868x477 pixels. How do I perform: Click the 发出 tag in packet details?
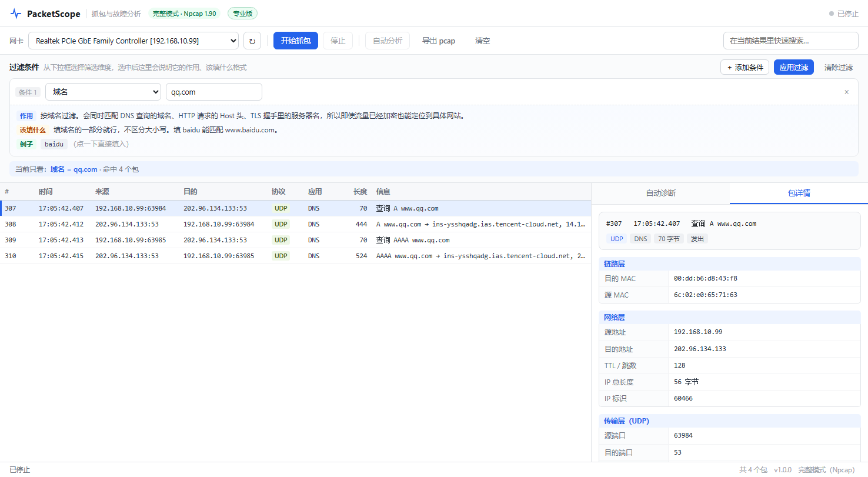coord(697,239)
